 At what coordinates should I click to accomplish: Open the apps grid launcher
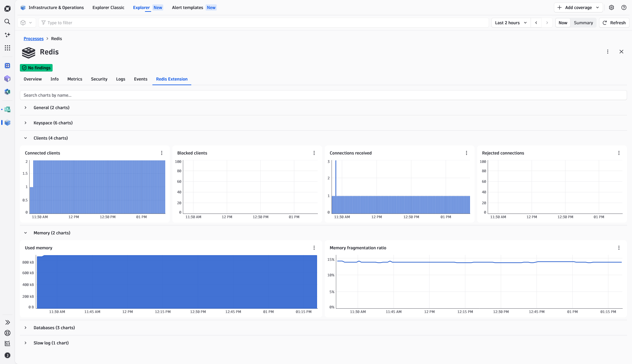7,48
